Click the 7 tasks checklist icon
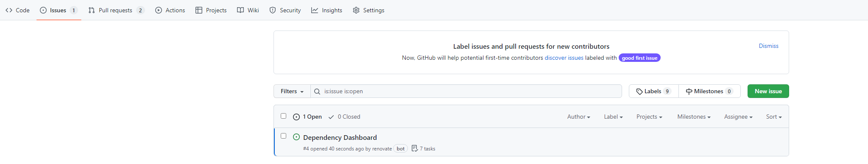Viewport: 868px width, 164px height. coord(415,148)
